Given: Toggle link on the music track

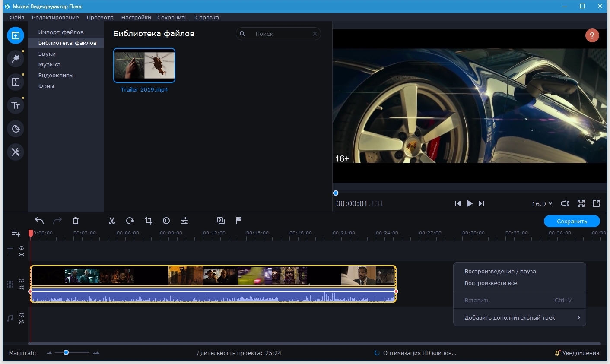Looking at the screenshot, I should pos(22,322).
